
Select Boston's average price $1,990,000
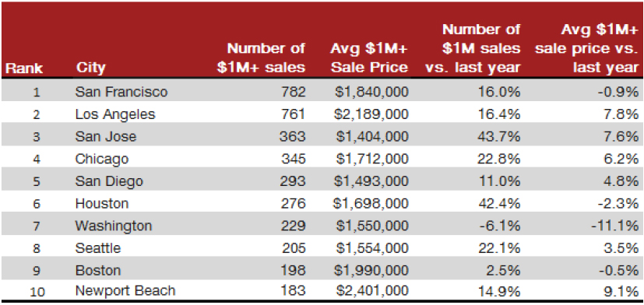[x=372, y=271]
